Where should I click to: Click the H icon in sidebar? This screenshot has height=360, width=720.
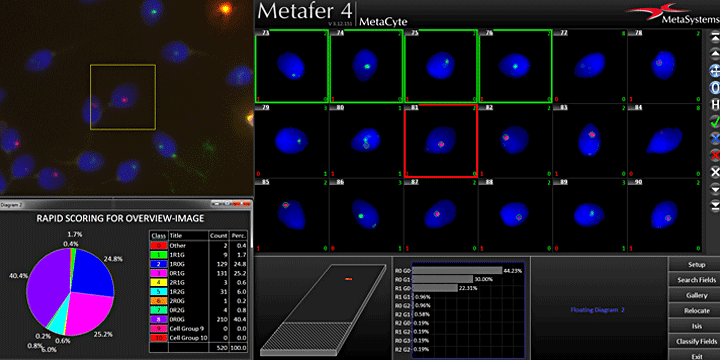(714, 105)
